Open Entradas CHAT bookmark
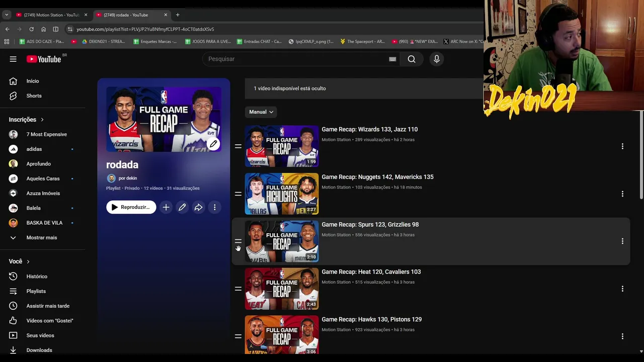 click(x=259, y=42)
